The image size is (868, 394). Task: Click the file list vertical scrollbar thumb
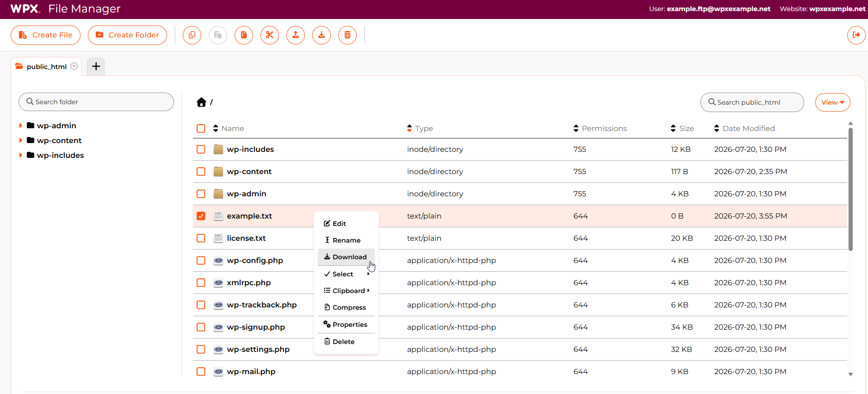850,189
